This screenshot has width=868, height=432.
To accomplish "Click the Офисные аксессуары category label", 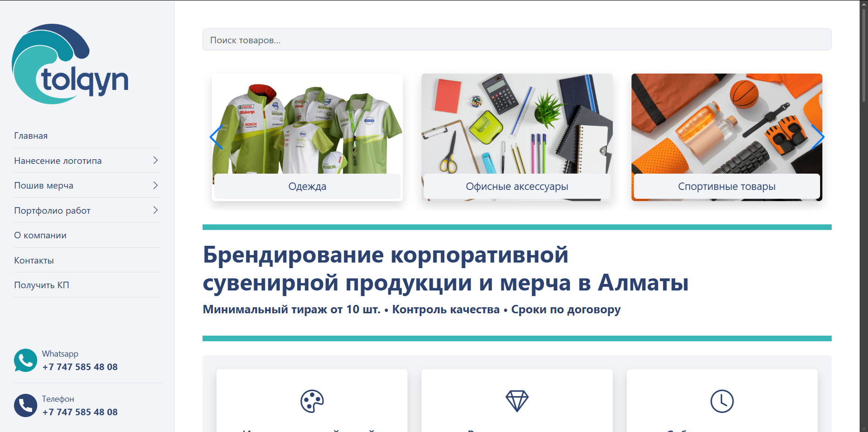I will pos(517,186).
